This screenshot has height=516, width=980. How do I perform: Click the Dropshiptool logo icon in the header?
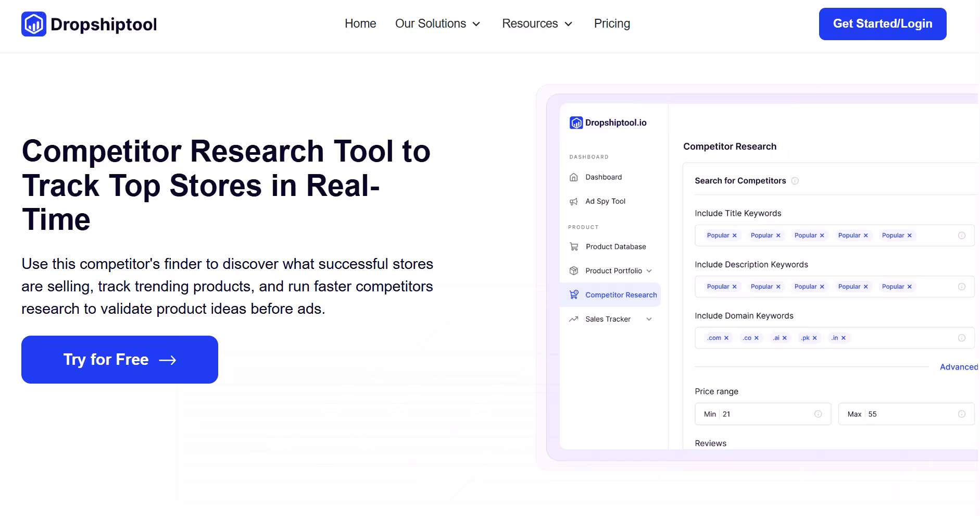(x=34, y=24)
